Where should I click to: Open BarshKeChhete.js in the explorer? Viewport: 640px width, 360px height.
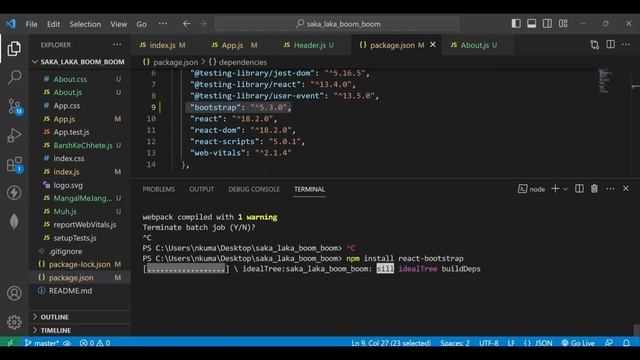[x=80, y=145]
